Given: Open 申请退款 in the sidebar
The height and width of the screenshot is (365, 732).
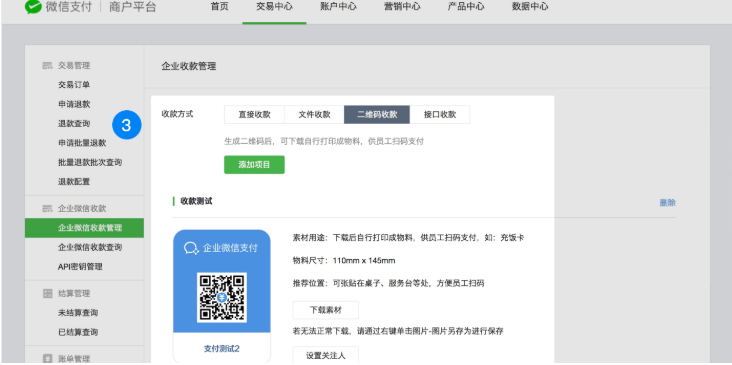Looking at the screenshot, I should [74, 104].
